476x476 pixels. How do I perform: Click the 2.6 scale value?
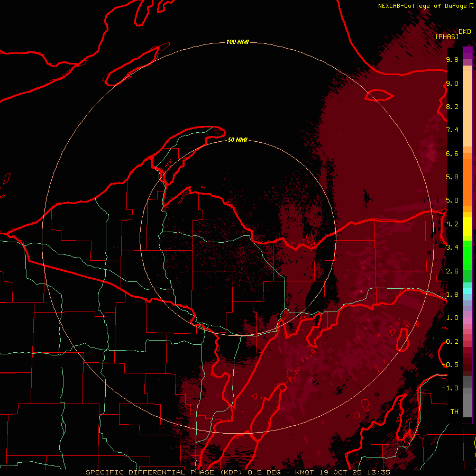[452, 271]
